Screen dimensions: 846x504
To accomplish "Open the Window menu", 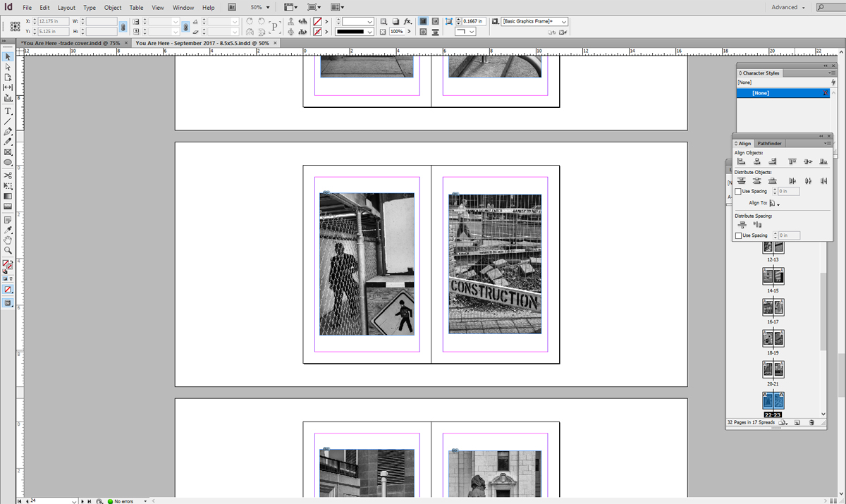I will [x=183, y=7].
